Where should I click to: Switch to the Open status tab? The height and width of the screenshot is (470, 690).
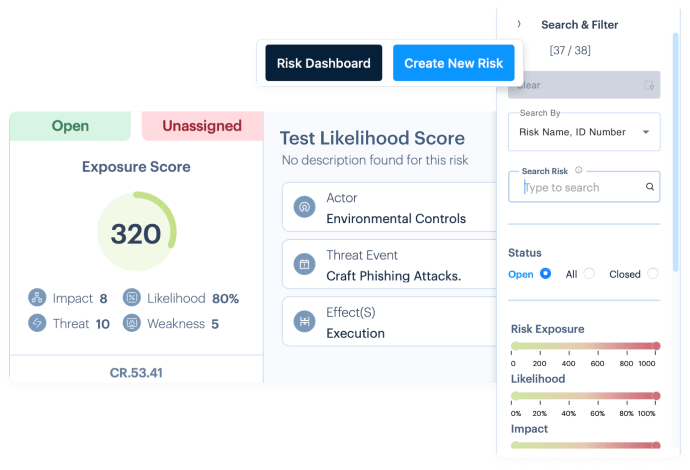(x=70, y=126)
